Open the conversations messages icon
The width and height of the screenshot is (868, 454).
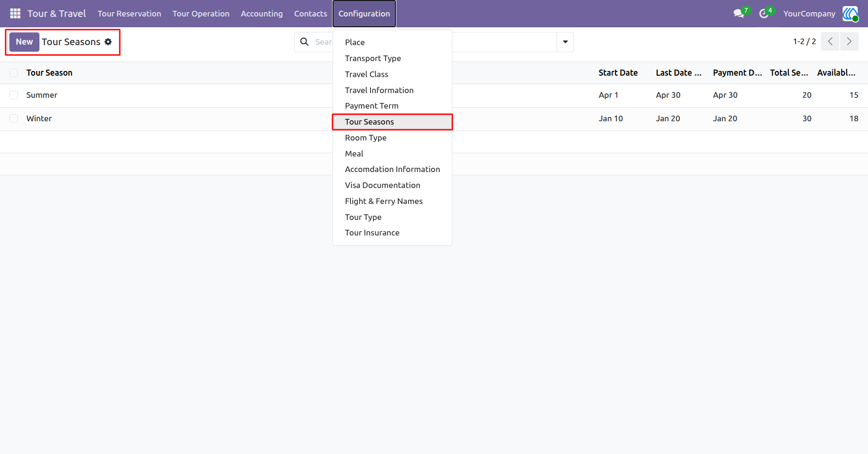point(739,14)
